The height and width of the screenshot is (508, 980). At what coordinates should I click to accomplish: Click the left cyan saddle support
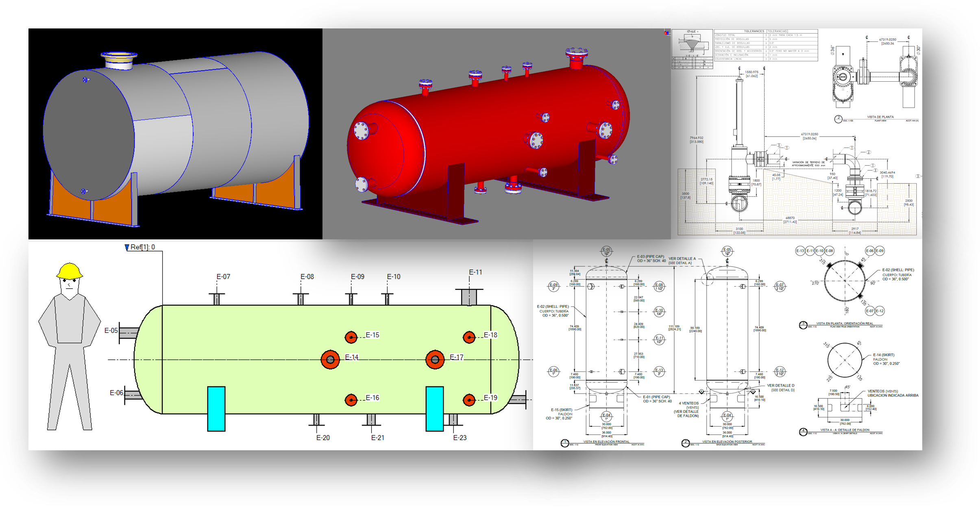pyautogui.click(x=216, y=408)
